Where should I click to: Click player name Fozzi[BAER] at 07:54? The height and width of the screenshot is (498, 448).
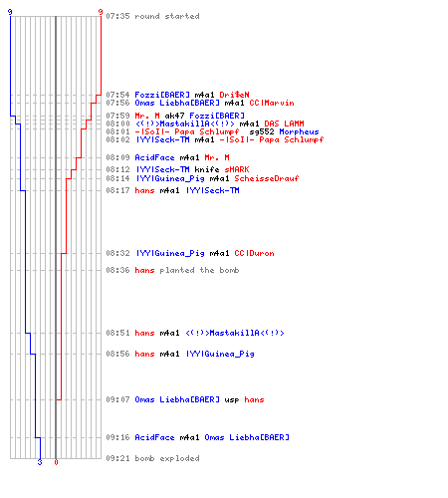(162, 95)
